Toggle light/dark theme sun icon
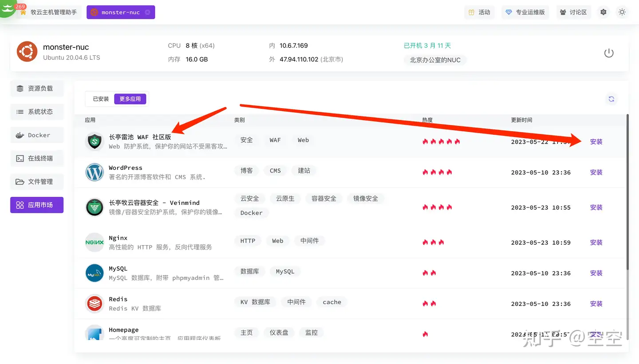This screenshot has width=639, height=364. [x=622, y=12]
